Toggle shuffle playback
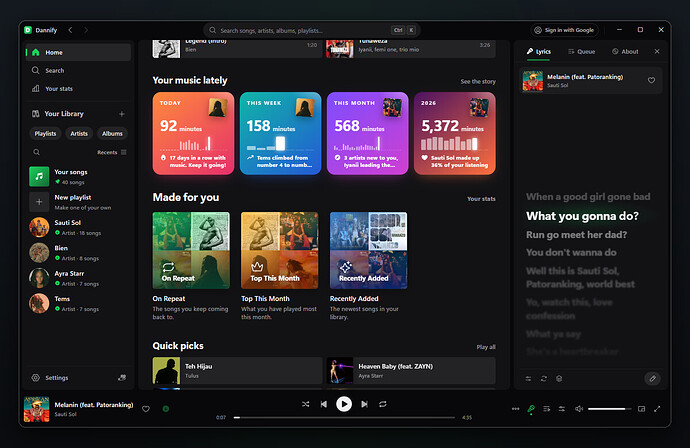This screenshot has height=448, width=690. 305,404
